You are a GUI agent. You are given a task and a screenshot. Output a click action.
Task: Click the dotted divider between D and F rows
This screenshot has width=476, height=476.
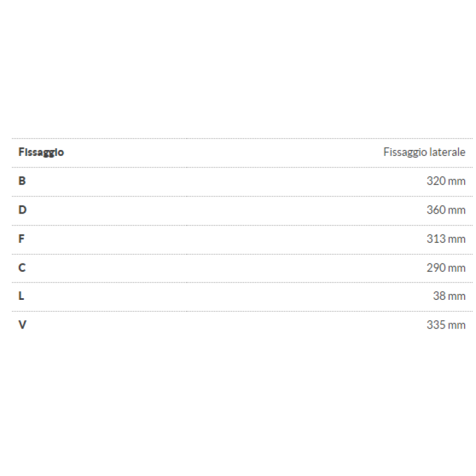(242, 226)
